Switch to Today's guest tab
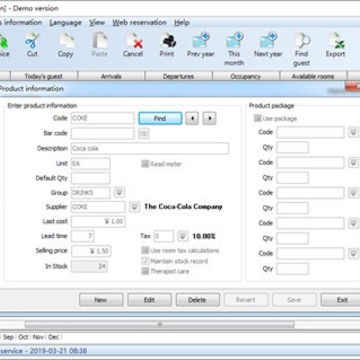 point(44,76)
